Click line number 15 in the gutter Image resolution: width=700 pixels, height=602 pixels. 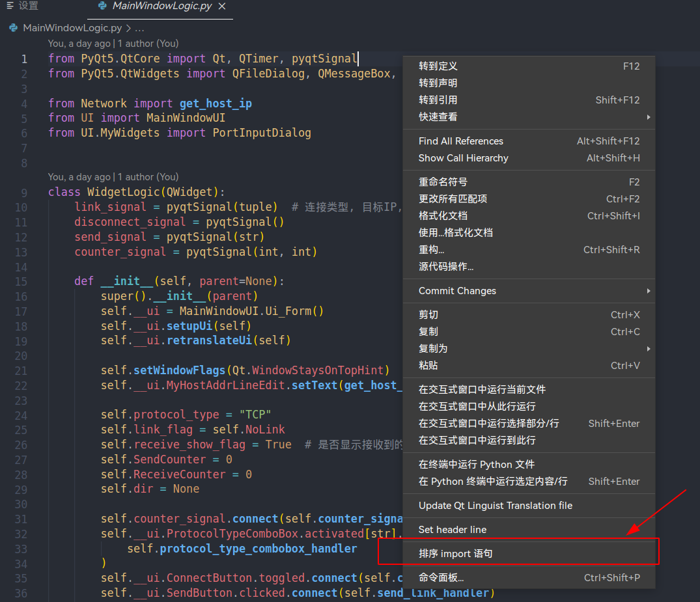(20, 280)
